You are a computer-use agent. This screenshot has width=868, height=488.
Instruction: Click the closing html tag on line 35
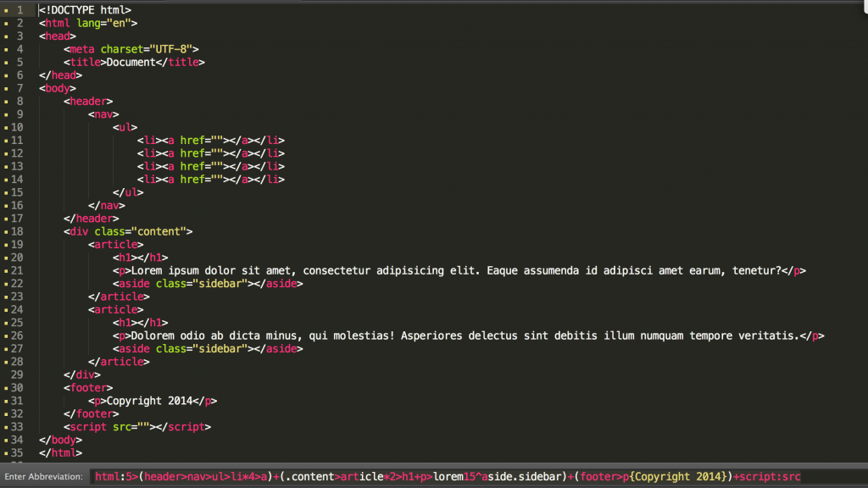pos(60,452)
